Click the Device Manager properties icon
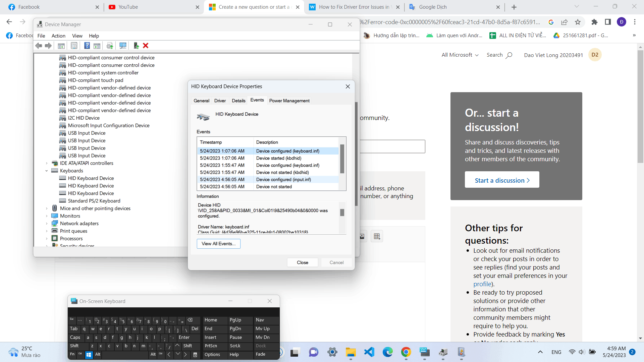This screenshot has height=362, width=644. pyautogui.click(x=74, y=46)
